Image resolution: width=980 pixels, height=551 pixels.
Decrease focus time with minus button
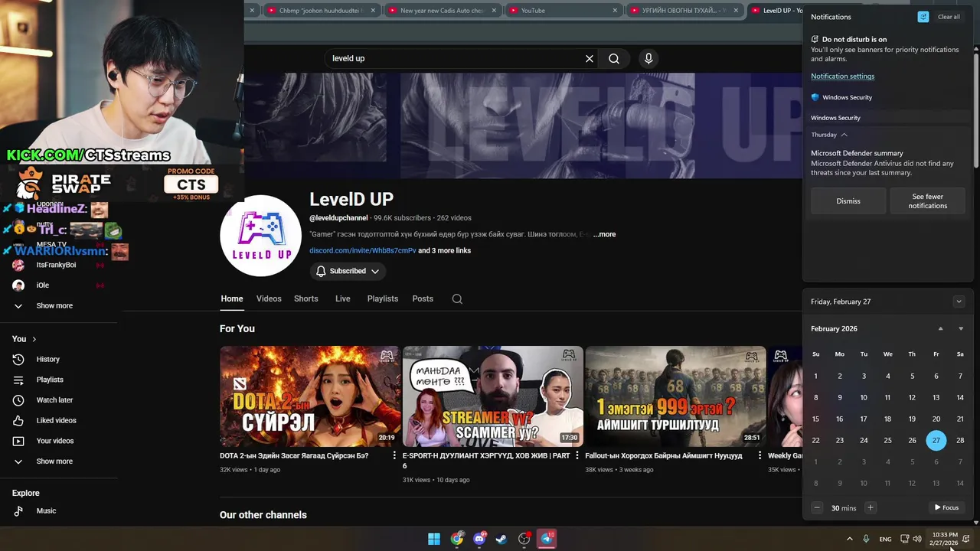[x=817, y=507]
